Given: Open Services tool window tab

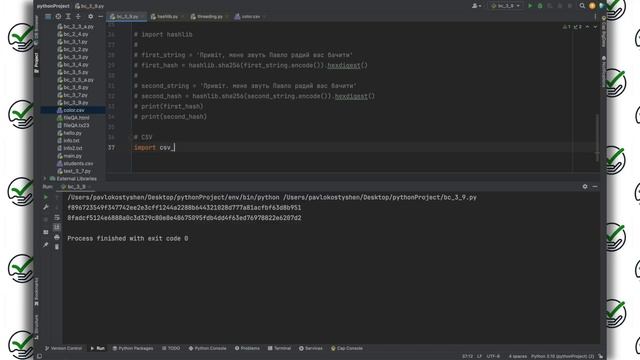Looking at the screenshot, I should [x=311, y=348].
